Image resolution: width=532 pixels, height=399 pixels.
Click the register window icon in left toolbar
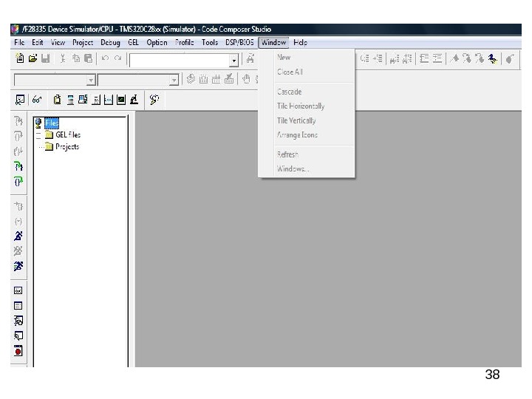(18, 290)
